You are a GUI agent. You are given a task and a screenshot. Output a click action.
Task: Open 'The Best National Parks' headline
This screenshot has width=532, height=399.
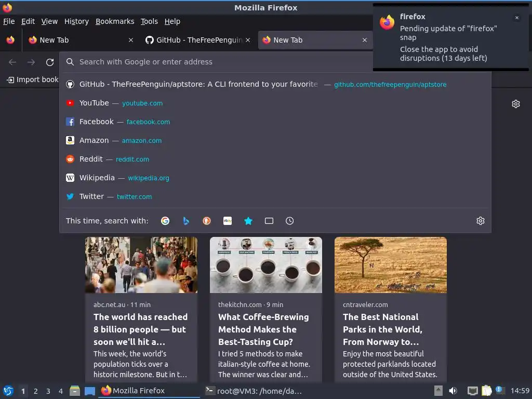point(383,329)
